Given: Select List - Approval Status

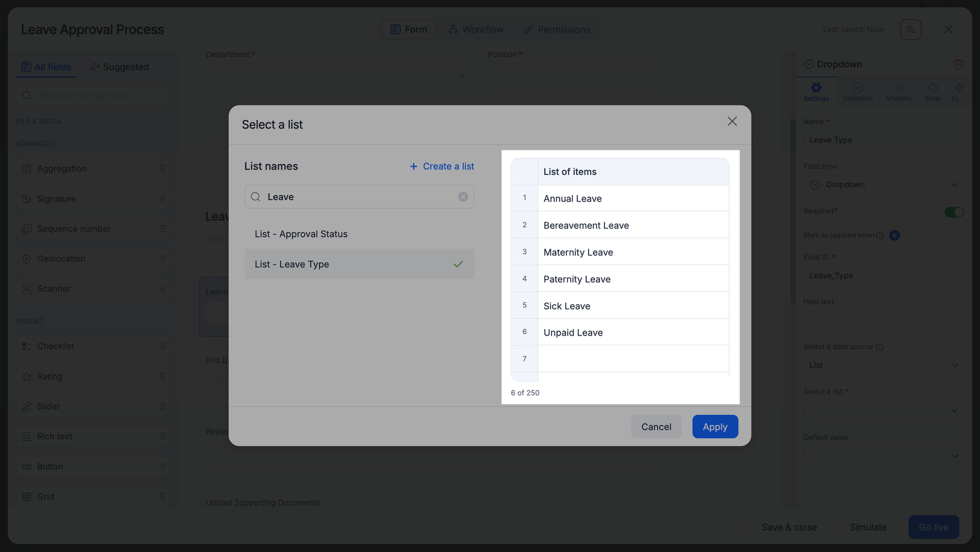Looking at the screenshot, I should (x=359, y=234).
